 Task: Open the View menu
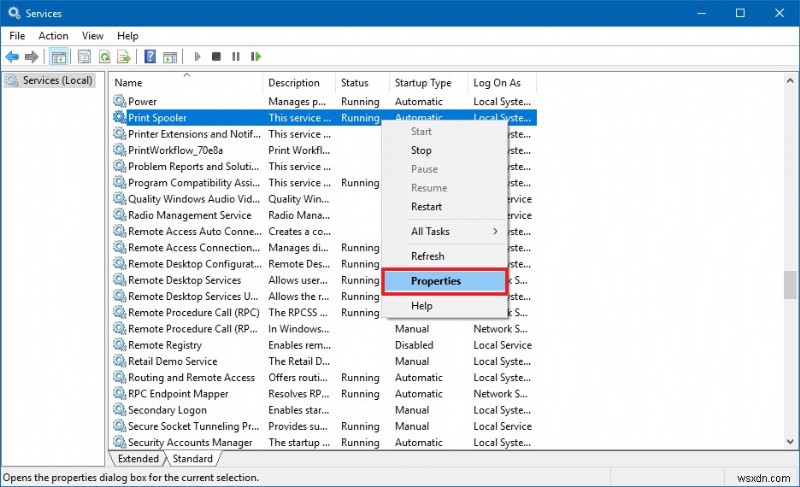click(x=92, y=36)
